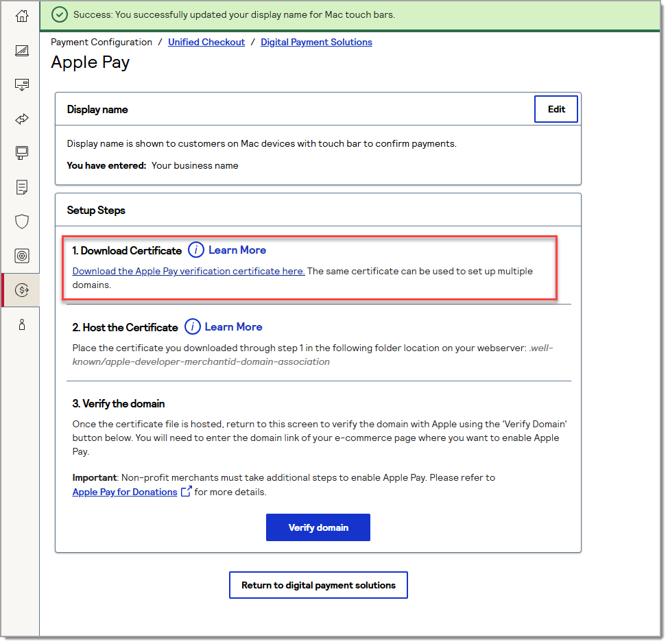Click the document report icon in sidebar
This screenshot has height=644, width=668.
(x=22, y=187)
